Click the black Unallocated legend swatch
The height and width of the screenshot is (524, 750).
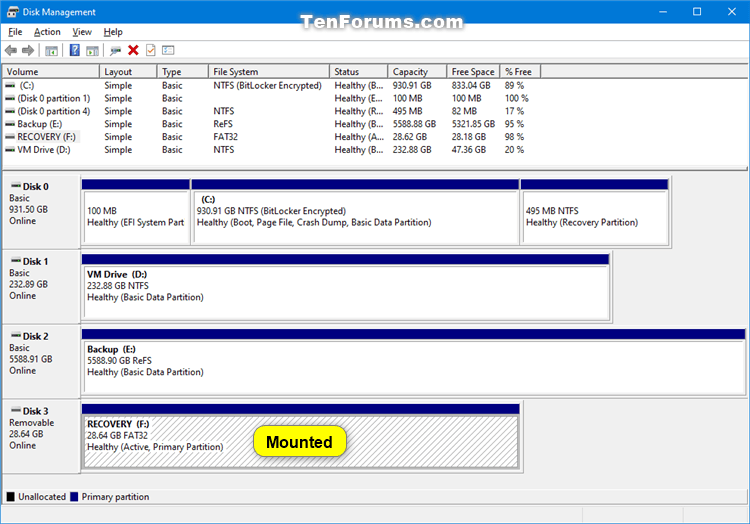click(x=11, y=497)
